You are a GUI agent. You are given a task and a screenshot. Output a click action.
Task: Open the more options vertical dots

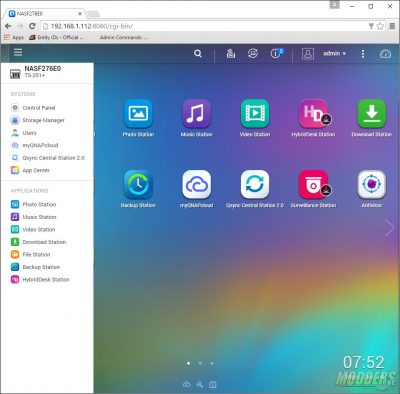[363, 54]
